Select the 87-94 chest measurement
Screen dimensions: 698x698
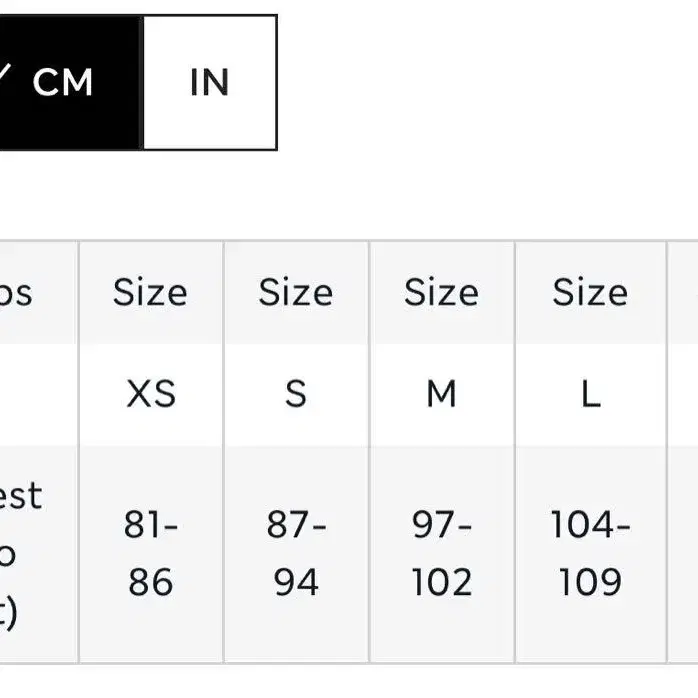click(x=296, y=553)
